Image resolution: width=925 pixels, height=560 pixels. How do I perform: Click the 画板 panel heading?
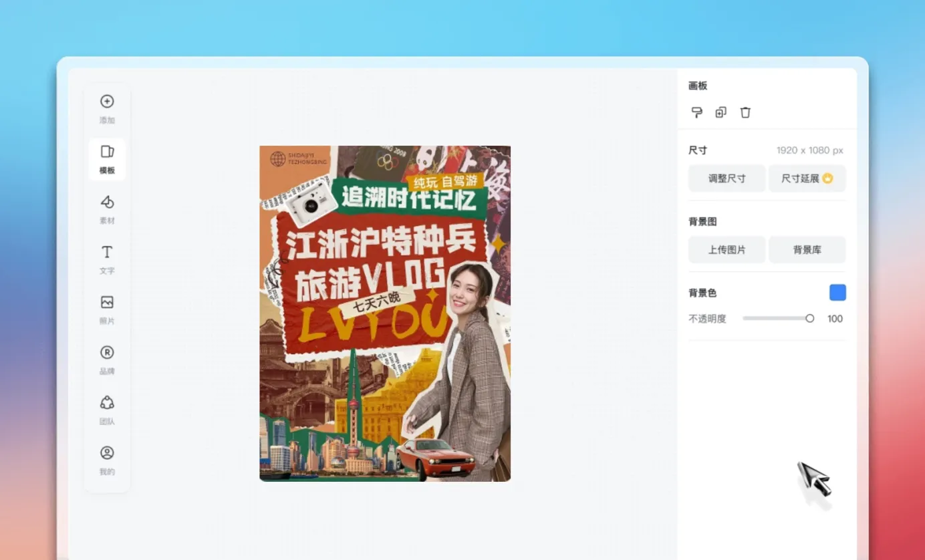point(698,86)
